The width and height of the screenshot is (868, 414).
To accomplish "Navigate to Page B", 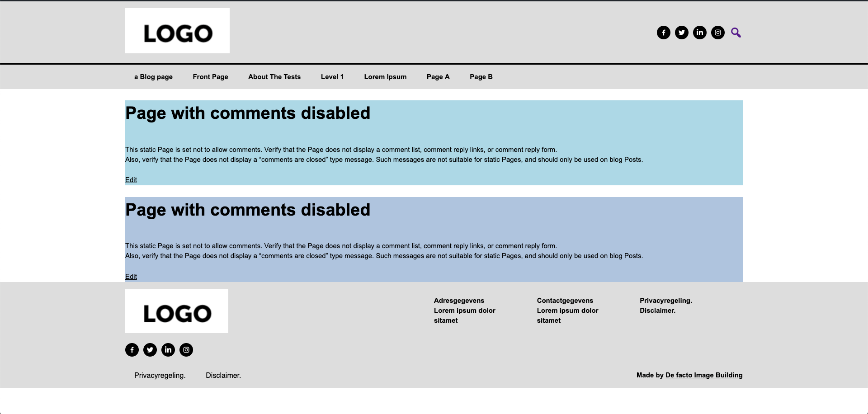I will coord(481,77).
